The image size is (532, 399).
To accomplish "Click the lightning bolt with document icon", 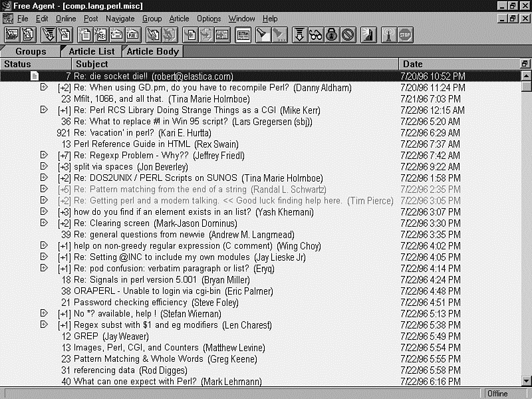I will click(x=65, y=35).
